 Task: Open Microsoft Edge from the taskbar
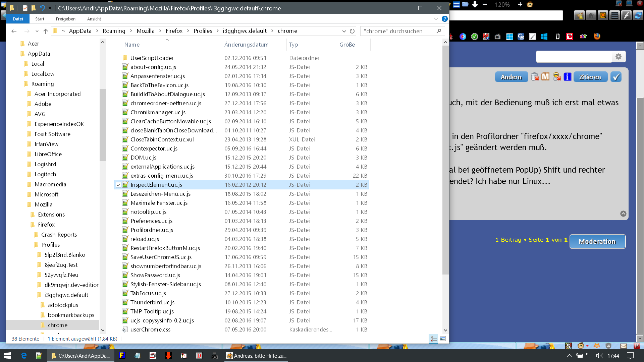point(24,356)
